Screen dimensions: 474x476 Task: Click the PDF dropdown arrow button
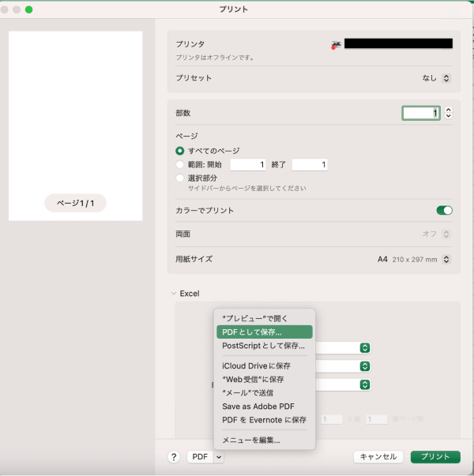[x=219, y=457]
